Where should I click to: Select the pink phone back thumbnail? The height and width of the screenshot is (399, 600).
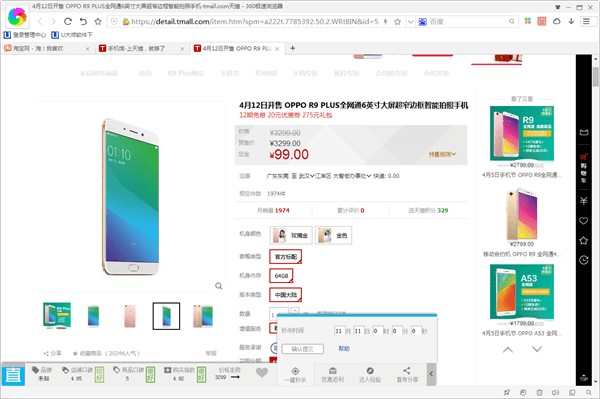[130, 316]
